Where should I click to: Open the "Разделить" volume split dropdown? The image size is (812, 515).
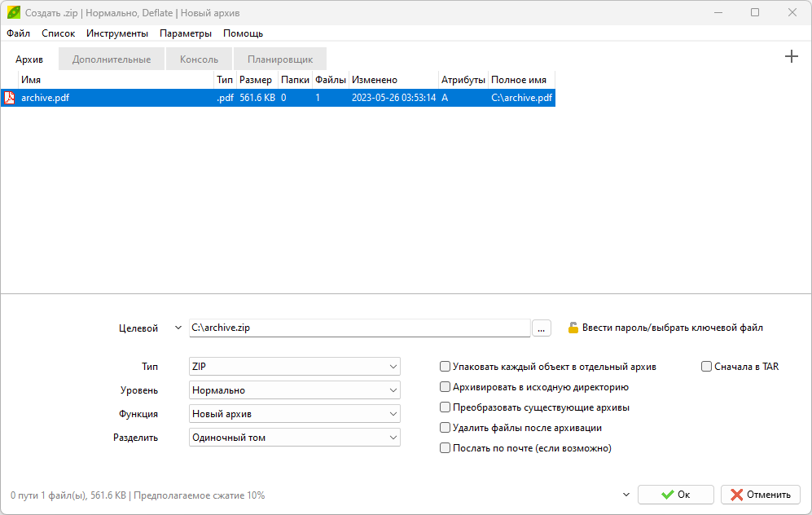click(294, 438)
